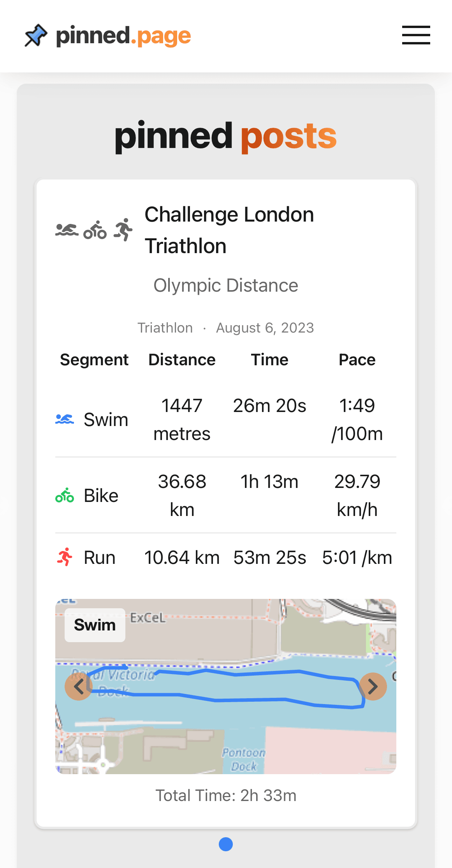Screen dimensions: 452x868
Task: Click the green Bike segment icon
Action: coord(65,495)
